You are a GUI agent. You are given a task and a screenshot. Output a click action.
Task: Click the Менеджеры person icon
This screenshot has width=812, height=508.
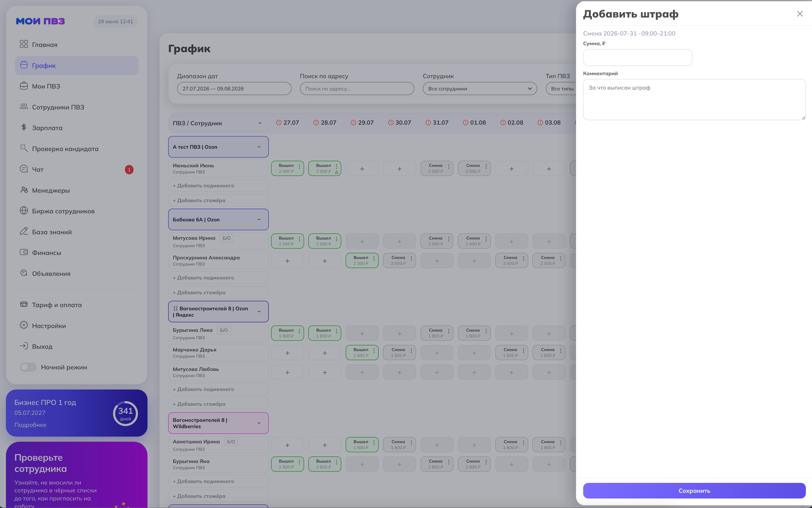coord(23,190)
